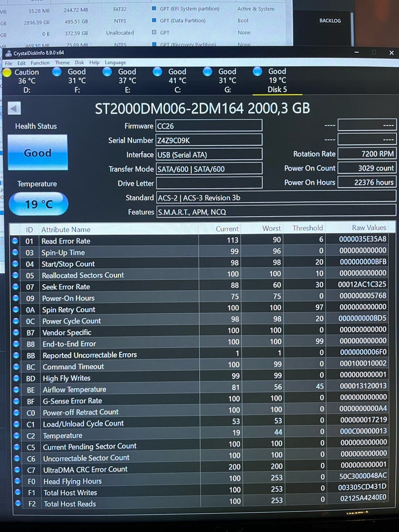
Task: Click the status icon for Total Host Writes
Action: 18,492
